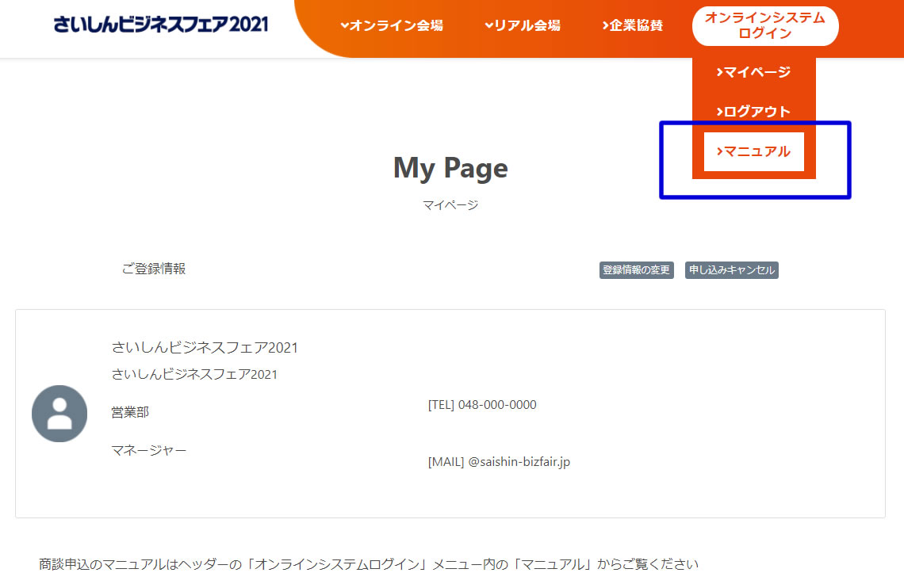The height and width of the screenshot is (588, 904).
Task: Expand the オンライン会場 dropdown menu
Action: click(392, 25)
